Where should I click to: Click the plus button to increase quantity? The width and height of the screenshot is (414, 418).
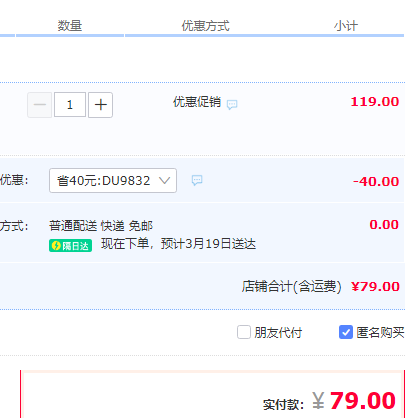[100, 105]
